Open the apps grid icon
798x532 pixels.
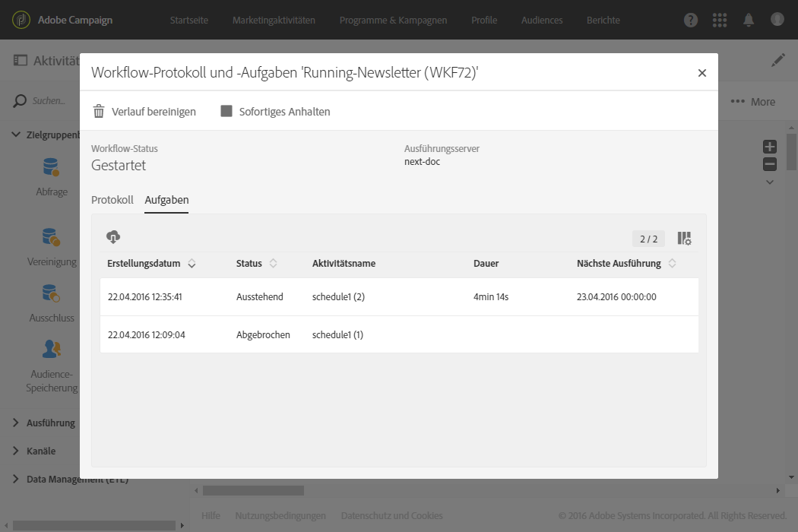tap(720, 20)
